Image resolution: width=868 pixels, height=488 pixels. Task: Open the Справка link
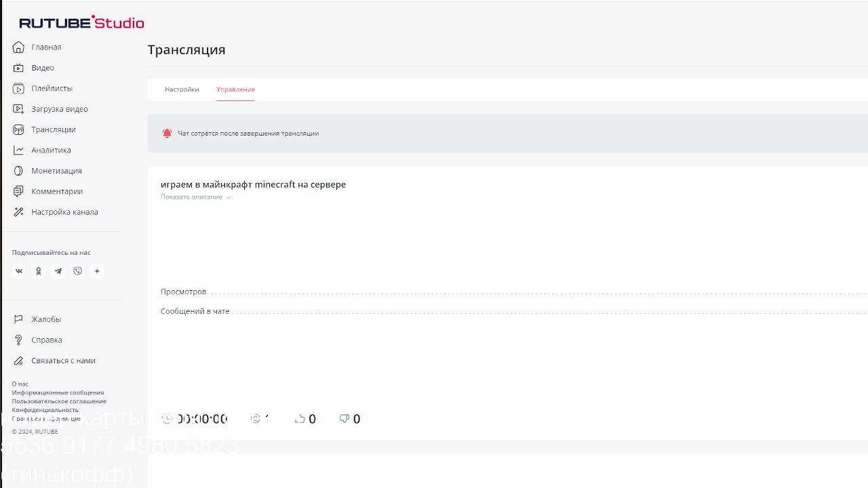coord(47,340)
